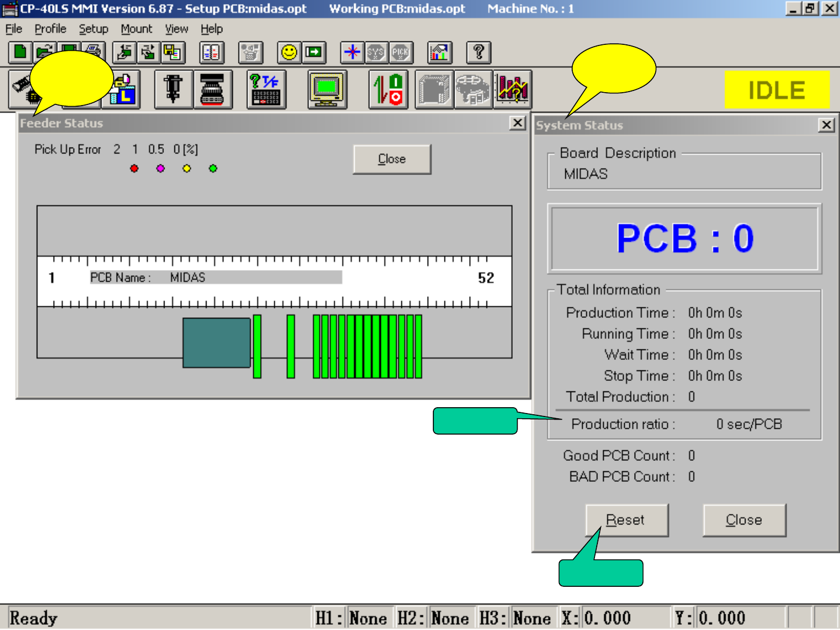The image size is (840, 630).
Task: Click the feeder slot number 52
Action: (486, 278)
